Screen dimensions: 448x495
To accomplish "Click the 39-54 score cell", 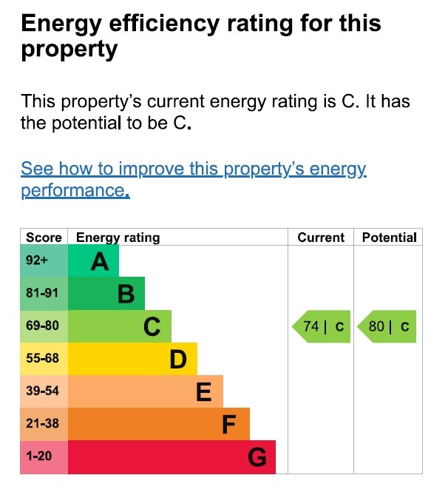I will pyautogui.click(x=44, y=391).
